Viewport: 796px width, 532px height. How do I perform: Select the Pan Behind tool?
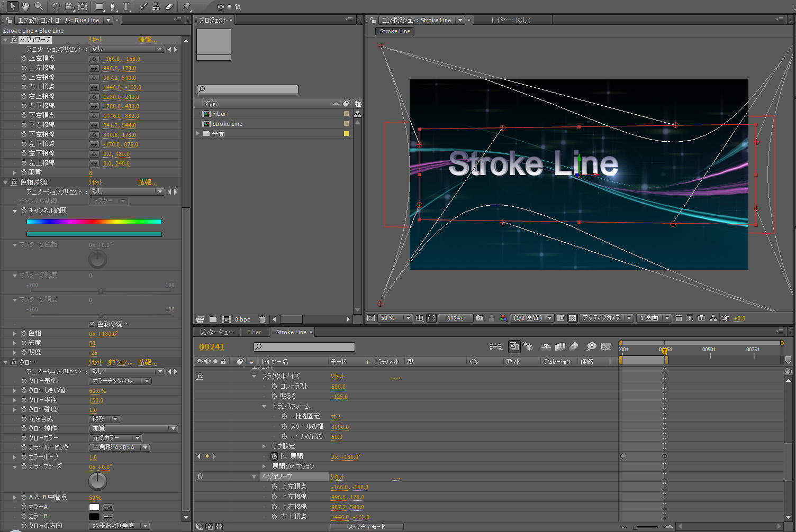coord(83,6)
